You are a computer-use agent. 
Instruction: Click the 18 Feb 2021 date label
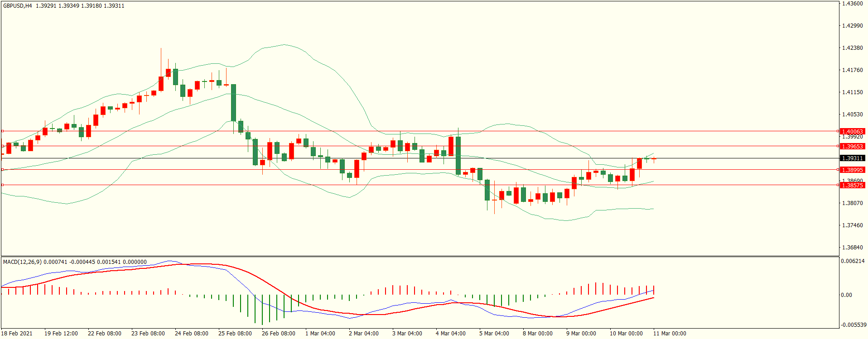pos(17,334)
